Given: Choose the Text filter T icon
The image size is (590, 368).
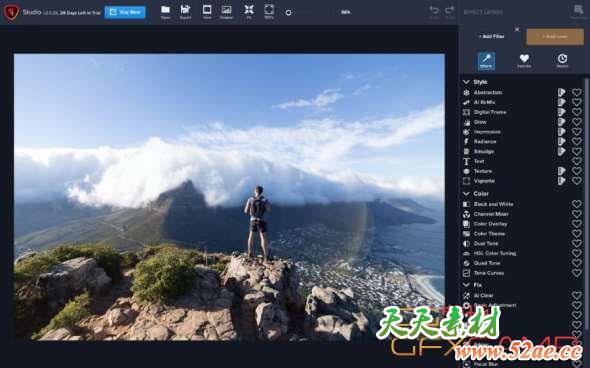Looking at the screenshot, I should [x=467, y=161].
